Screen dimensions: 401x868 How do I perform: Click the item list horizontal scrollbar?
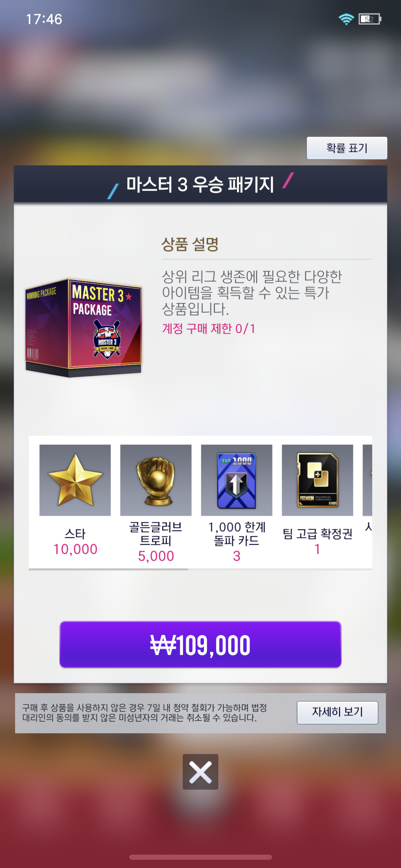pyautogui.click(x=200, y=569)
